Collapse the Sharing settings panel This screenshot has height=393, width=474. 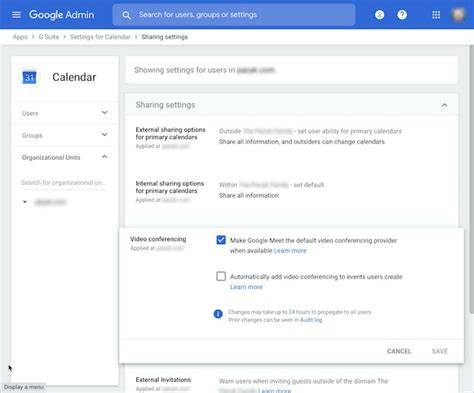click(x=444, y=105)
